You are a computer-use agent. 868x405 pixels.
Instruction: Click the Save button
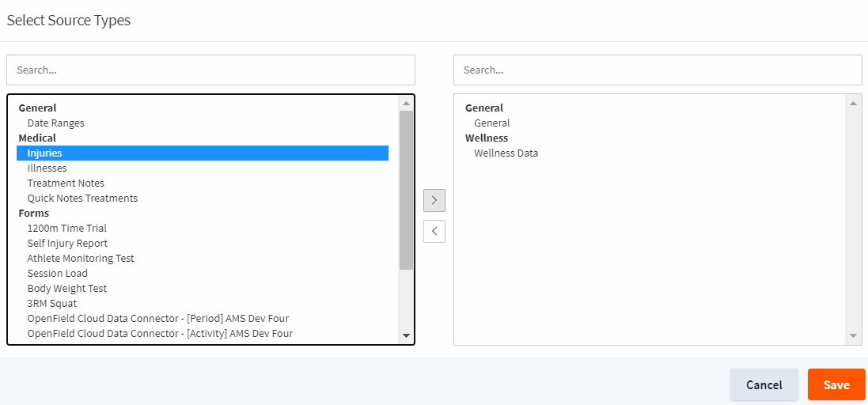coord(836,384)
